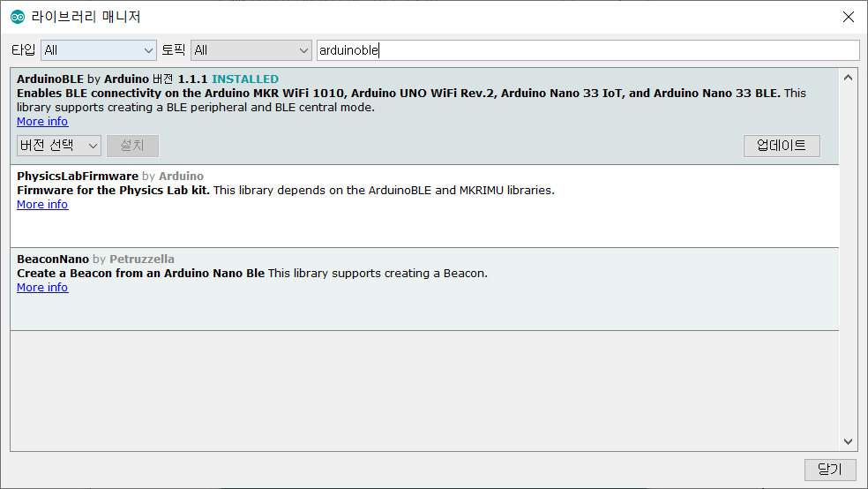Click the vertical scrollbar track of results list
The height and width of the screenshot is (489, 868).
point(848,260)
